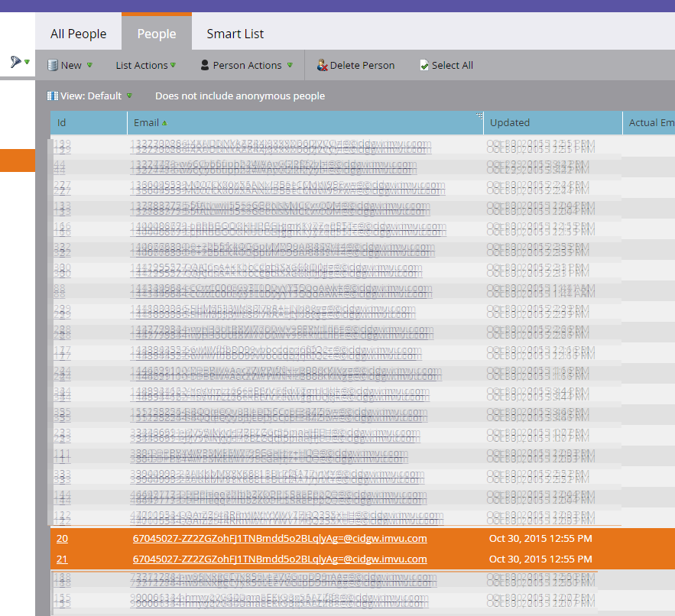Expand the View: Default dropdown arrow

coord(129,96)
